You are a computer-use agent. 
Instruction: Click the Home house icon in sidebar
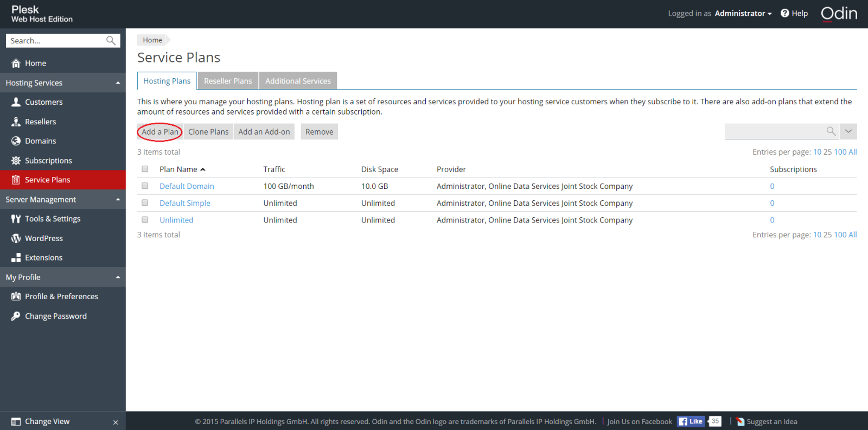(16, 63)
